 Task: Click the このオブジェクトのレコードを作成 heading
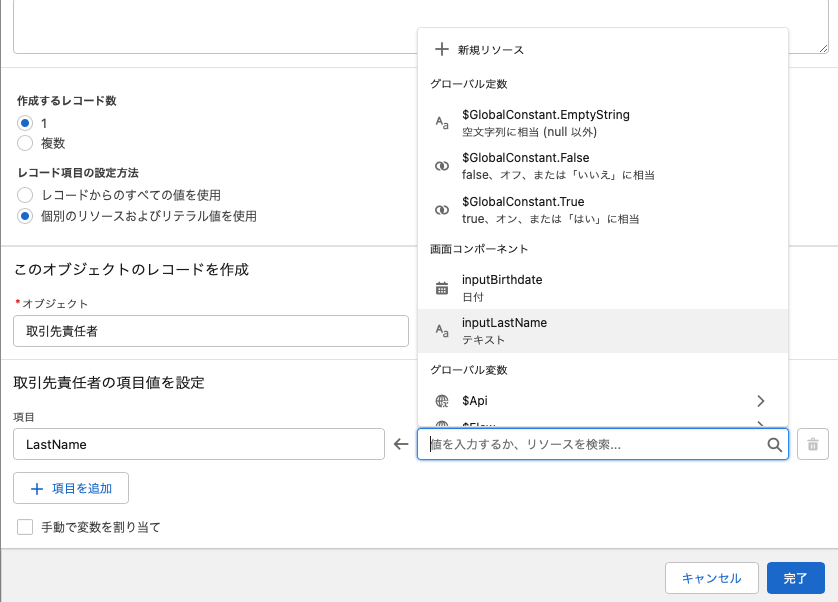coord(131,269)
